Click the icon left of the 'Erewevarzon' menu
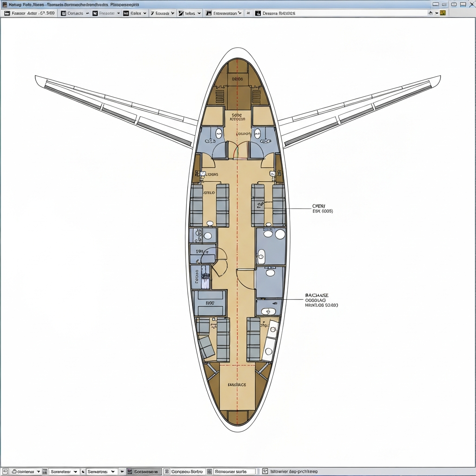This screenshot has width=476, height=476. (x=209, y=13)
